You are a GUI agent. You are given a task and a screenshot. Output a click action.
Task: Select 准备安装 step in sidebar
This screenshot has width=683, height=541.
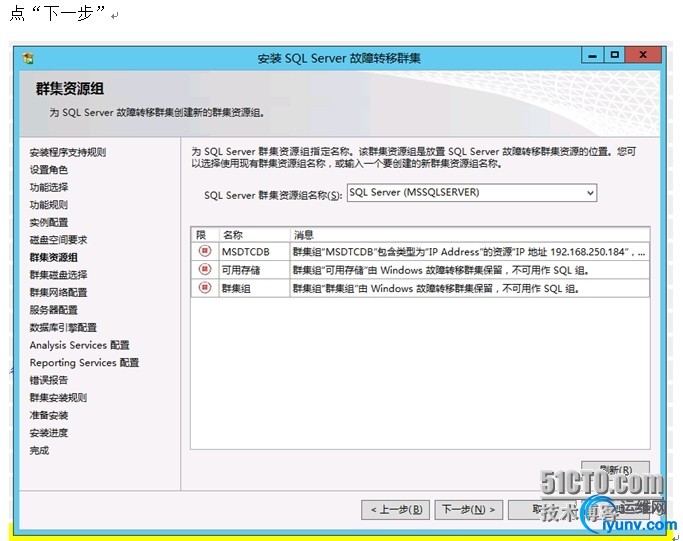tap(48, 415)
